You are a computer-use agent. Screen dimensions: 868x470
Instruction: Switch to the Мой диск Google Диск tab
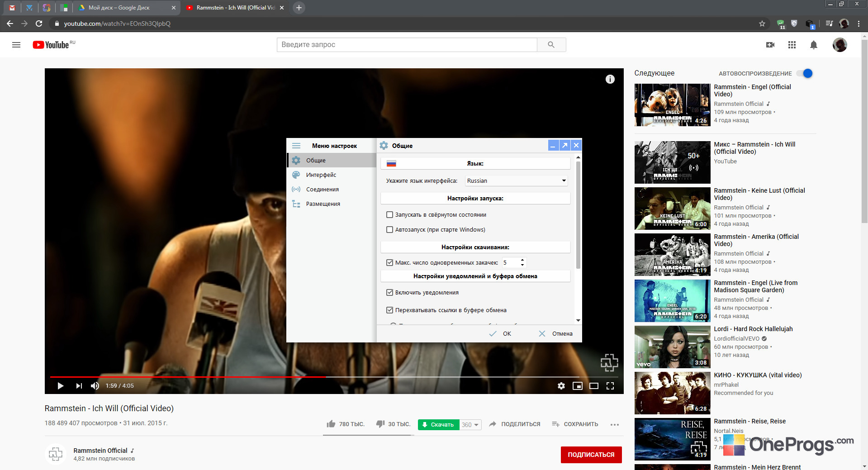point(127,8)
